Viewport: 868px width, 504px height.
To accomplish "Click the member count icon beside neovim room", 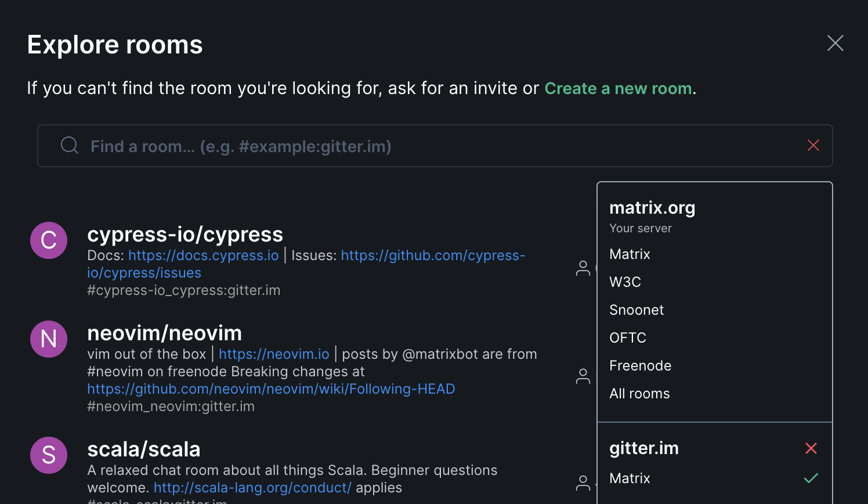I will pyautogui.click(x=583, y=376).
